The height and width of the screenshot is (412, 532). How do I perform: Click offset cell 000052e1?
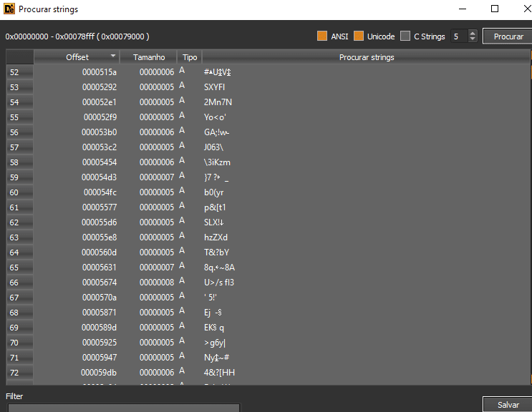click(x=99, y=102)
